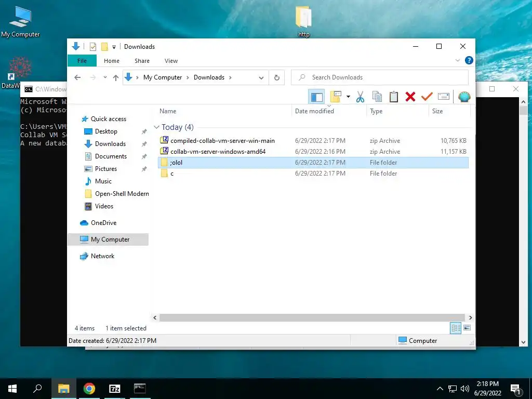Image resolution: width=532 pixels, height=399 pixels.
Task: Switch to Large icons view in status bar
Action: click(467, 328)
